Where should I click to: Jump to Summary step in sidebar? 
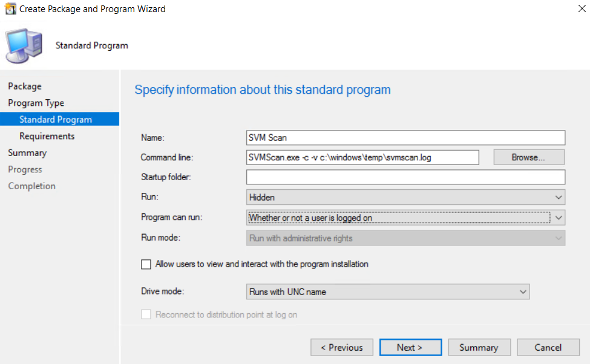(x=27, y=153)
